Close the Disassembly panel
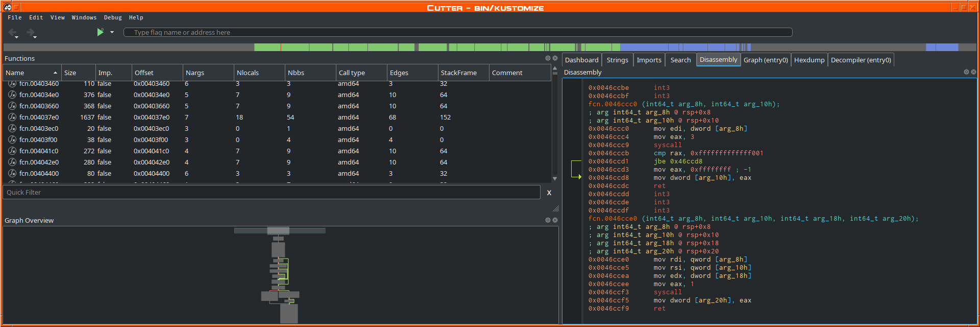Screen dimensions: 980x327 point(973,72)
